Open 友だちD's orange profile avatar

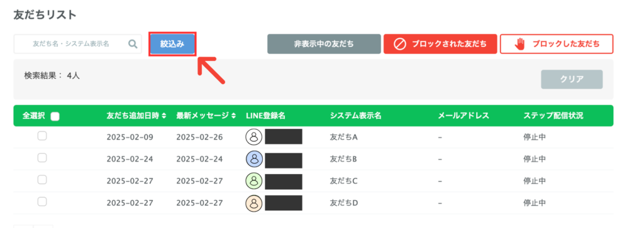[254, 203]
